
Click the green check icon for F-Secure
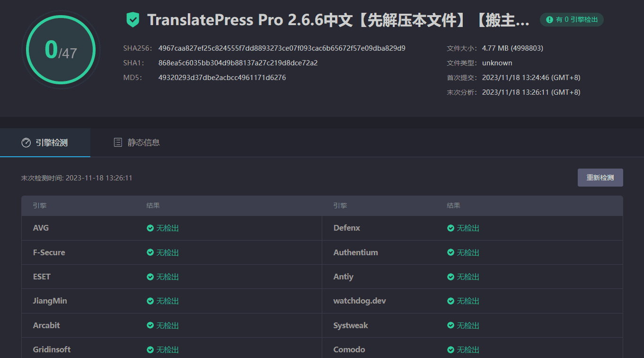tap(150, 252)
